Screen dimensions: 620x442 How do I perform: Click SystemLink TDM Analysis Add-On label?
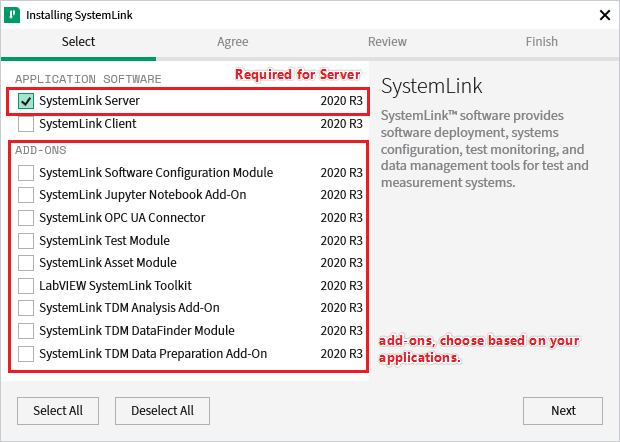(x=129, y=308)
